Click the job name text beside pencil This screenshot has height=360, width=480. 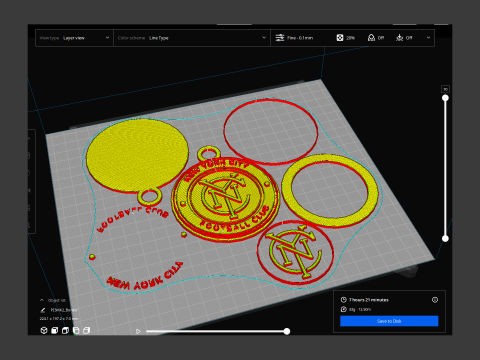pos(64,310)
